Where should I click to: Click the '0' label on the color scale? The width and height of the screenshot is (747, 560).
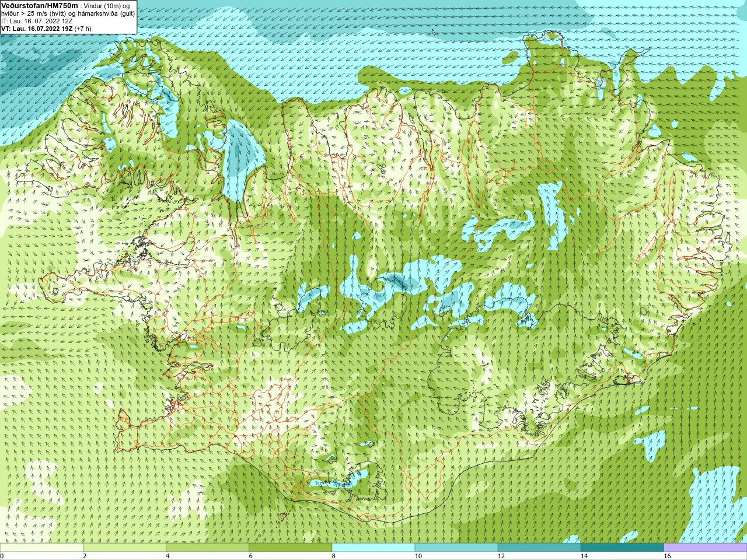pos(2,556)
